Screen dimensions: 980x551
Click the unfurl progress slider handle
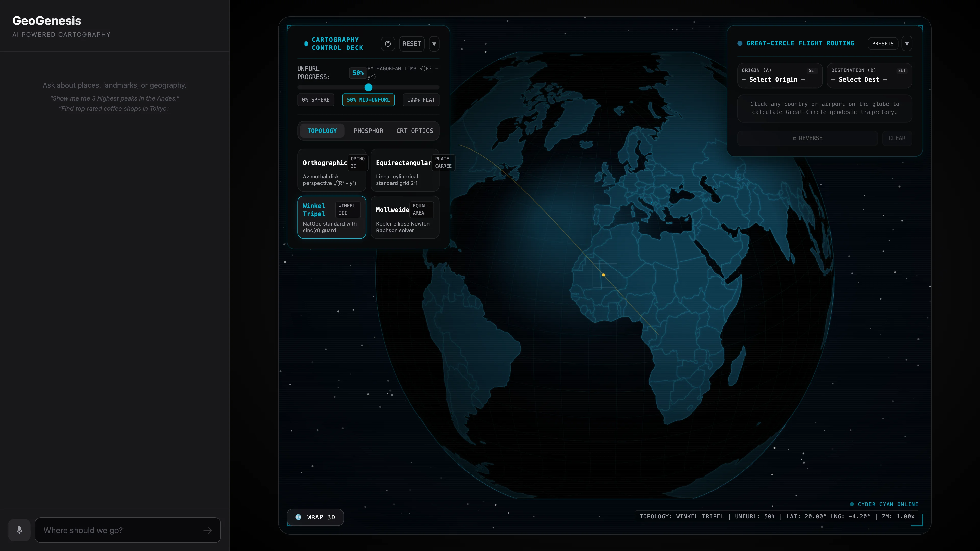(x=368, y=87)
